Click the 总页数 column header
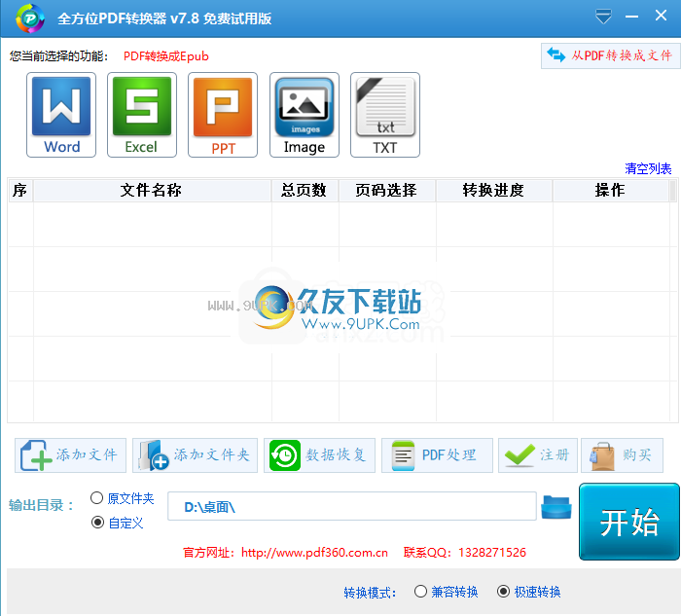The image size is (681, 616). pyautogui.click(x=305, y=191)
